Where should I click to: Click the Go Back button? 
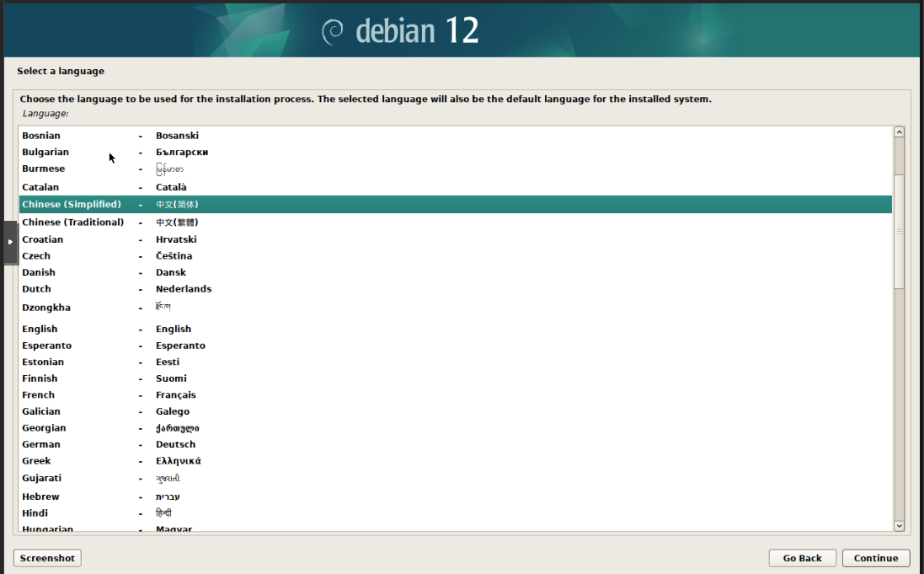[802, 558]
